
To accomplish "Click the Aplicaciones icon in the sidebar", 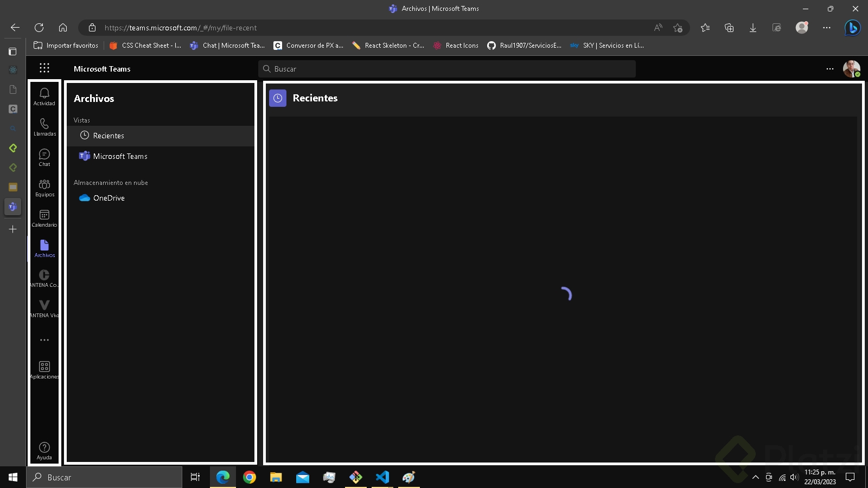I will point(44,369).
